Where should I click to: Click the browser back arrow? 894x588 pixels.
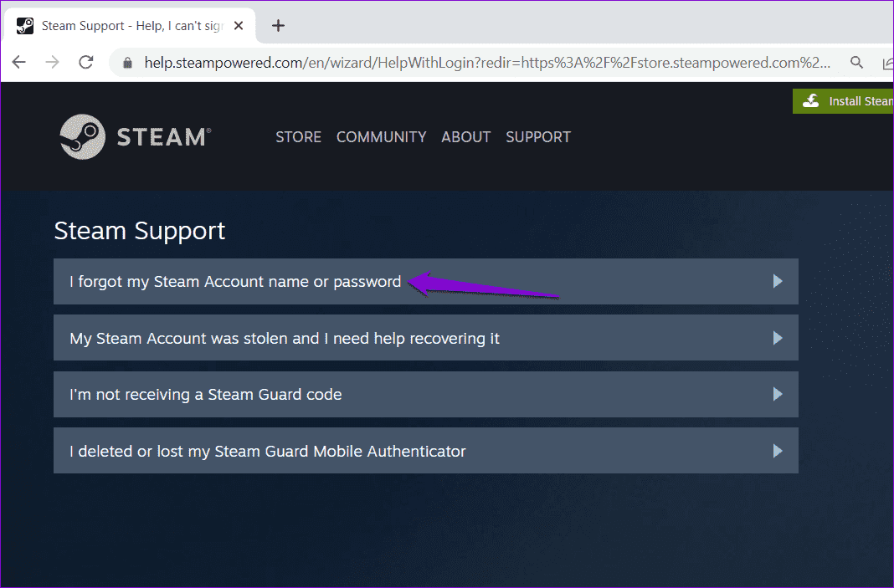coord(18,62)
